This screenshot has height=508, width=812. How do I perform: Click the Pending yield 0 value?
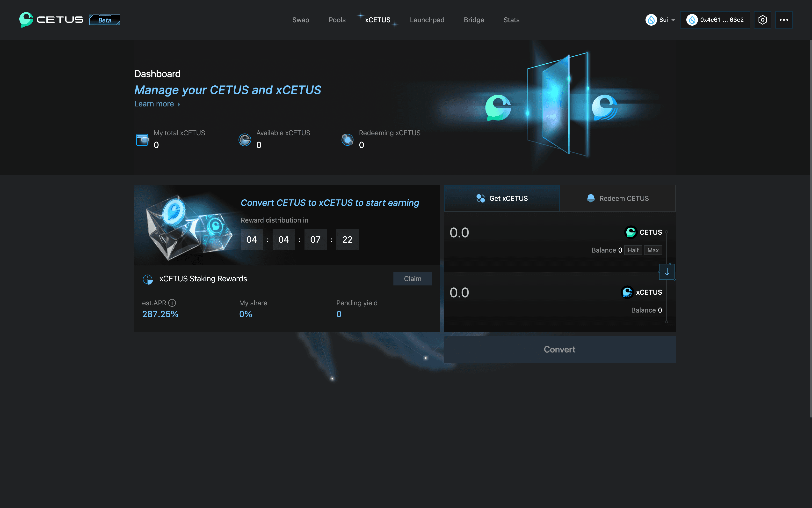(339, 314)
